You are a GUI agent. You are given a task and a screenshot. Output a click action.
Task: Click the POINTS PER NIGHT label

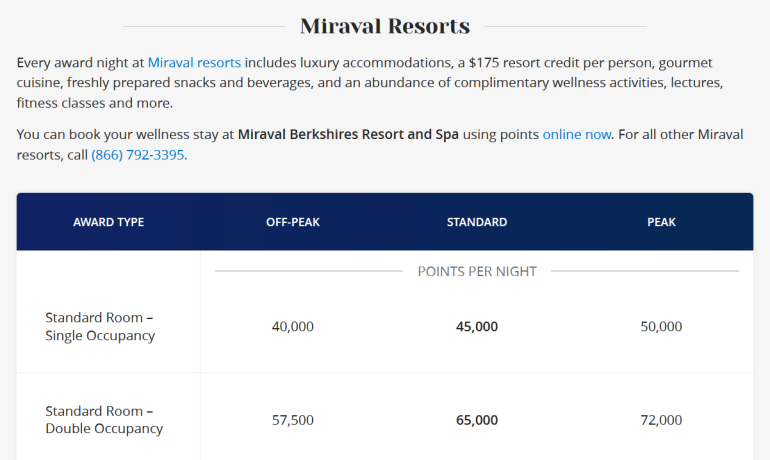477,271
